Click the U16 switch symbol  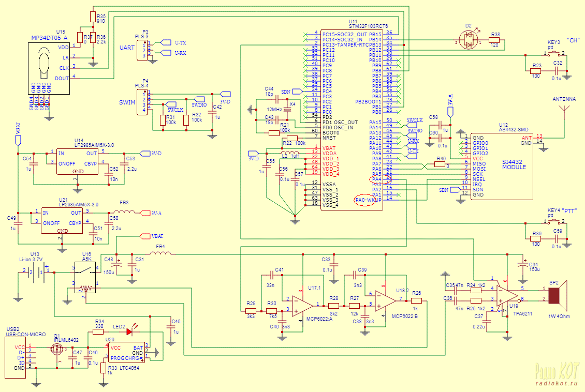click(86, 277)
